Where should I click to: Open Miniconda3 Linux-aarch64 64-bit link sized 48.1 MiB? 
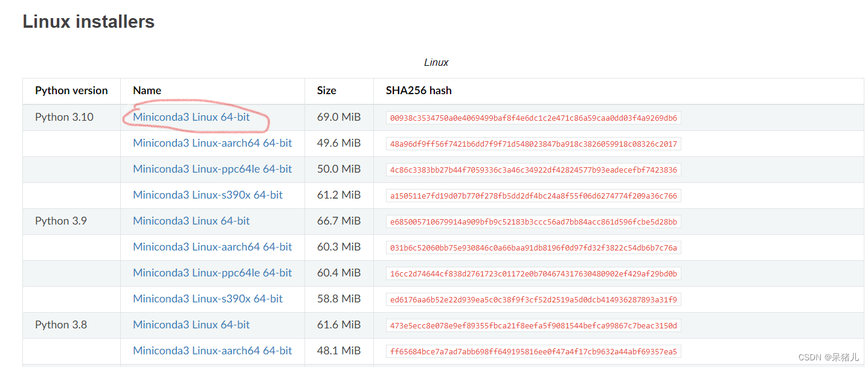click(213, 351)
